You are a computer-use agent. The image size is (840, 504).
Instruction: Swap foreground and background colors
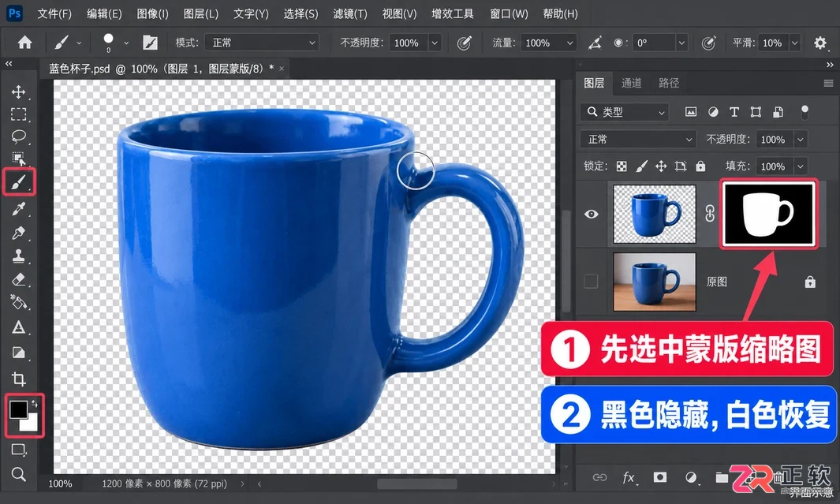(x=35, y=403)
